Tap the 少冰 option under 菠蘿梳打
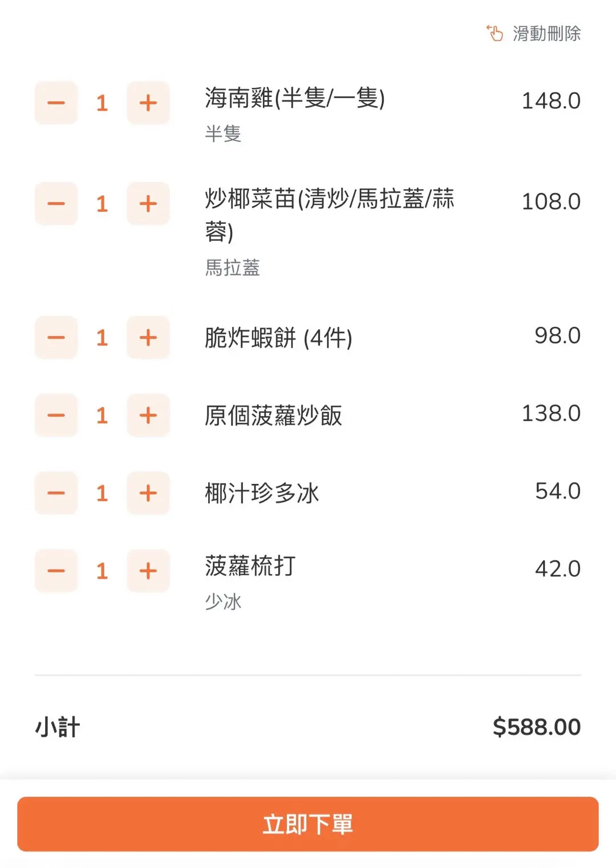This screenshot has height=868, width=616. [x=223, y=601]
